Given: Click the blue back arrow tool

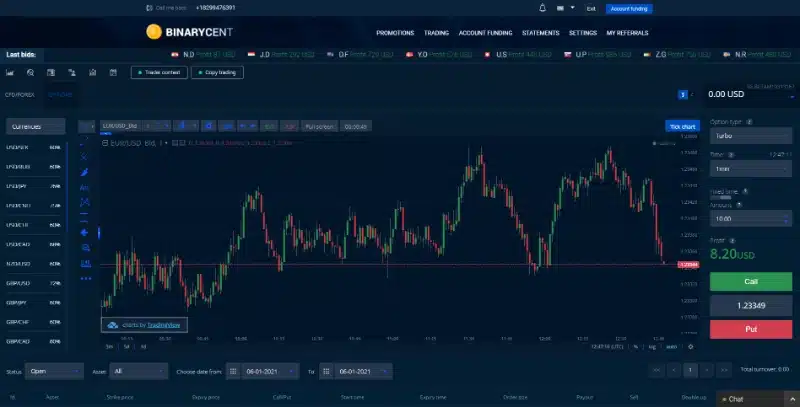Looking at the screenshot, I should (x=85, y=233).
